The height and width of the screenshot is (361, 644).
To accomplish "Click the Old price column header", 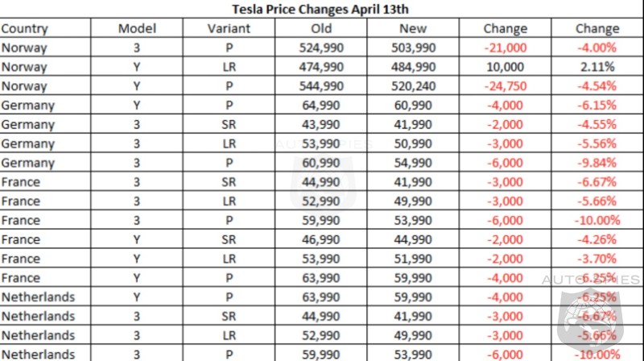I will pos(321,28).
